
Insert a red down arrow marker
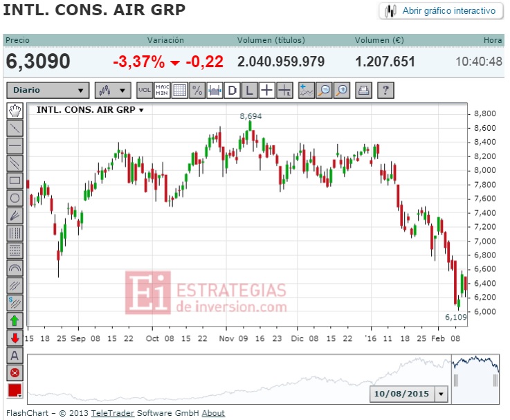pos(15,338)
